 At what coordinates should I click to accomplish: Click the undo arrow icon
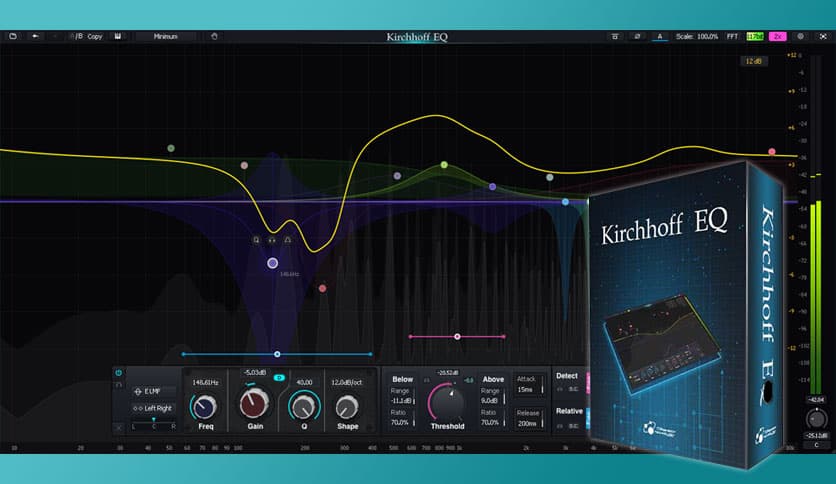[x=35, y=36]
